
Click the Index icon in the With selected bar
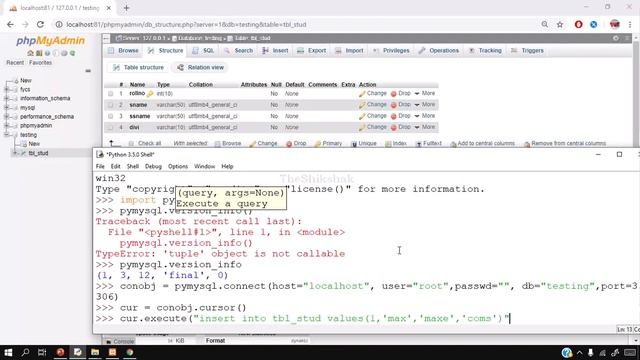coord(388,144)
